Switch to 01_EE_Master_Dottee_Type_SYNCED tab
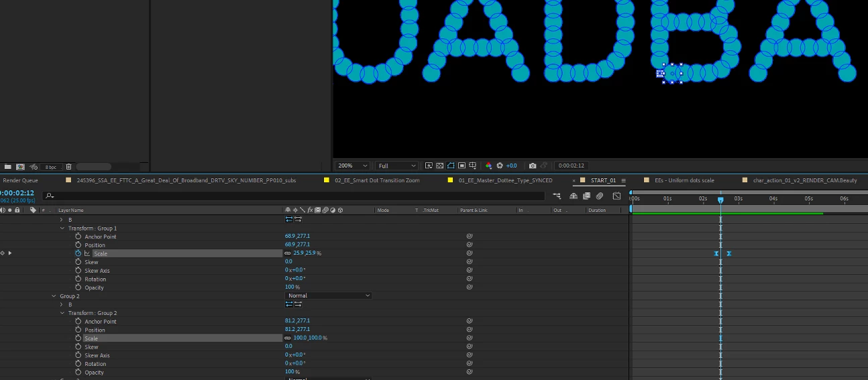 point(505,180)
